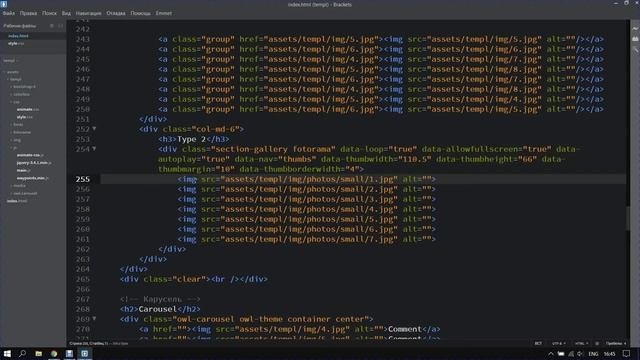The width and height of the screenshot is (640, 360).
Task: Click the Brackets app icon in title bar
Action: coord(4,4)
